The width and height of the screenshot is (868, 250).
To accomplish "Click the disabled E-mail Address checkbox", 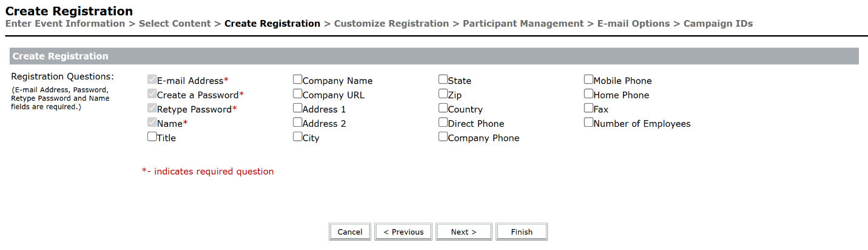I will coord(152,79).
